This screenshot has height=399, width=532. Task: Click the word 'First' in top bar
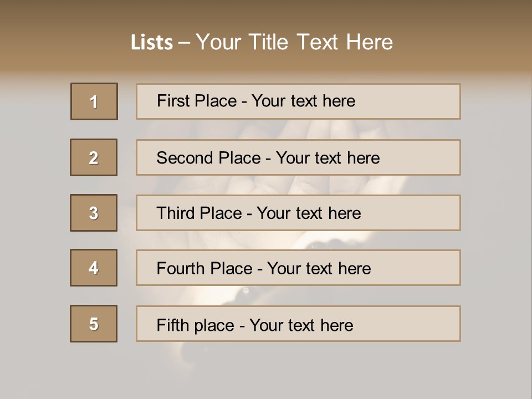pos(168,101)
